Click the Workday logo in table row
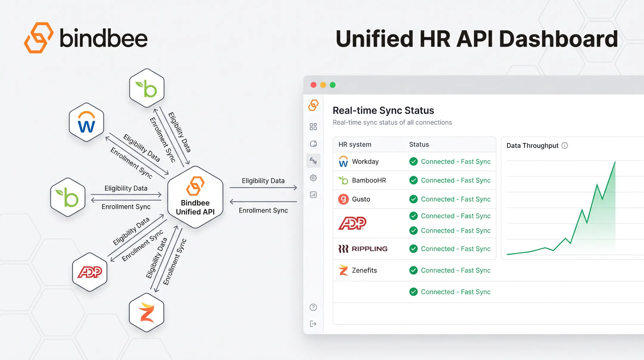The width and height of the screenshot is (644, 360). point(343,161)
